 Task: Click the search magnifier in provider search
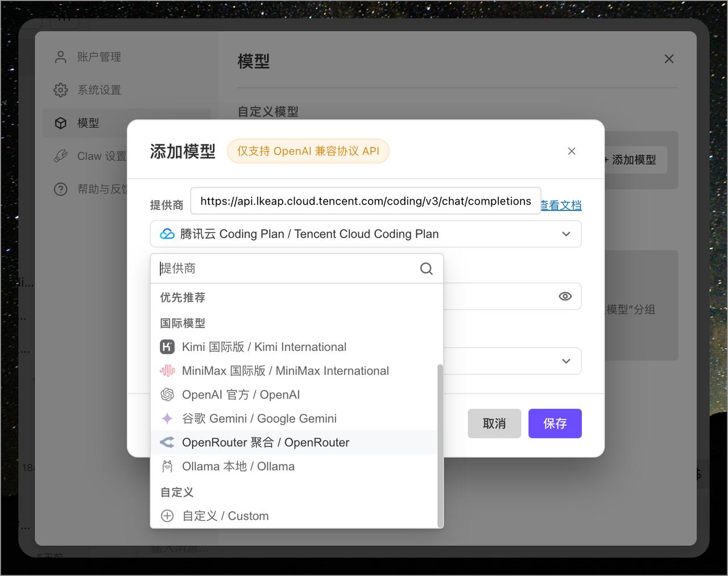point(427,268)
